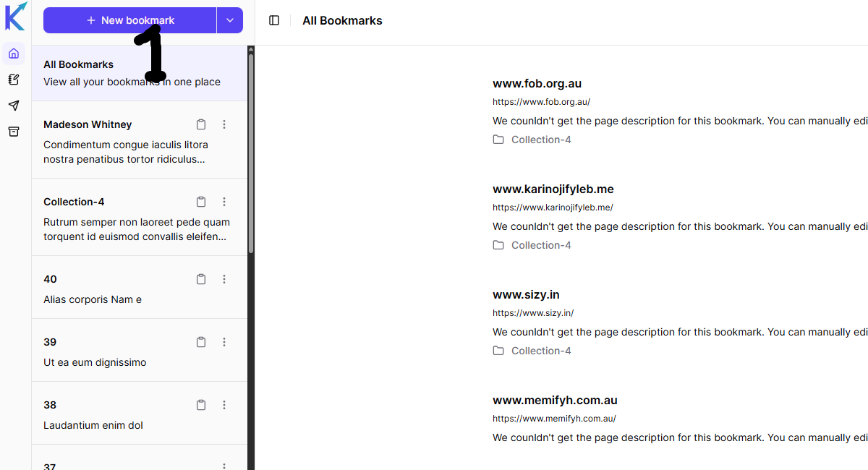Viewport: 868px width, 470px height.
Task: Click the K logo at top left
Action: click(15, 16)
